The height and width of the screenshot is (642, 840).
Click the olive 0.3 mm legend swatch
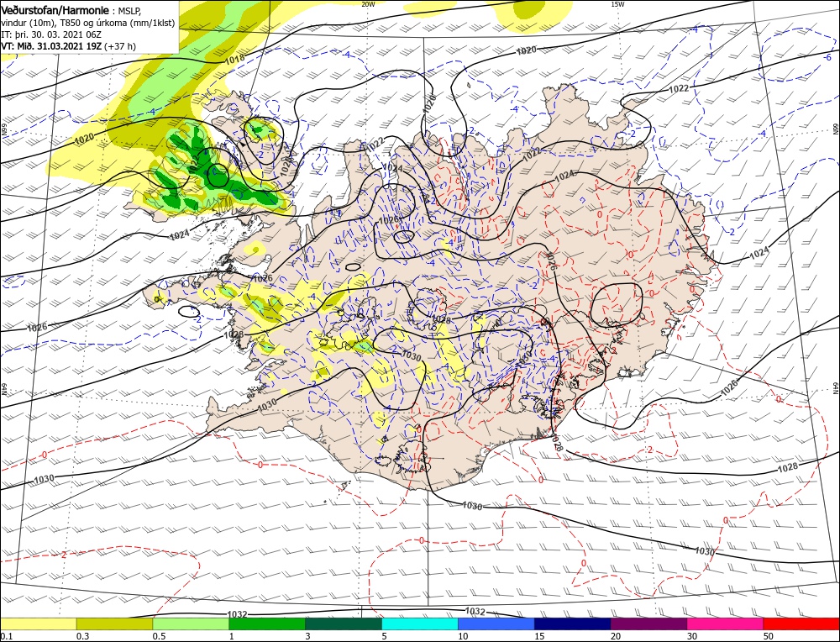click(x=114, y=624)
